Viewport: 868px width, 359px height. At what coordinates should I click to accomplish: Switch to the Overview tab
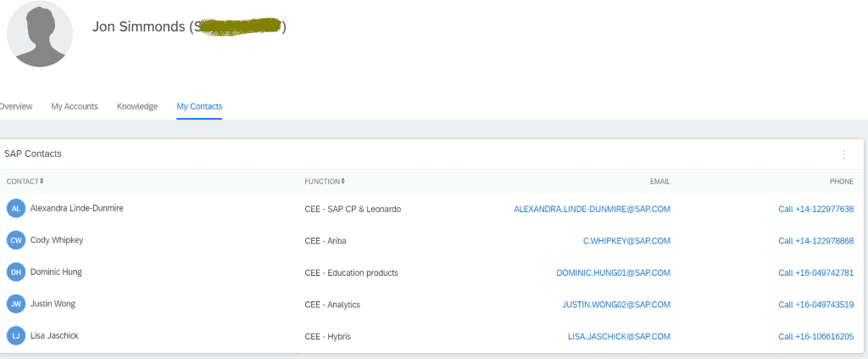15,107
